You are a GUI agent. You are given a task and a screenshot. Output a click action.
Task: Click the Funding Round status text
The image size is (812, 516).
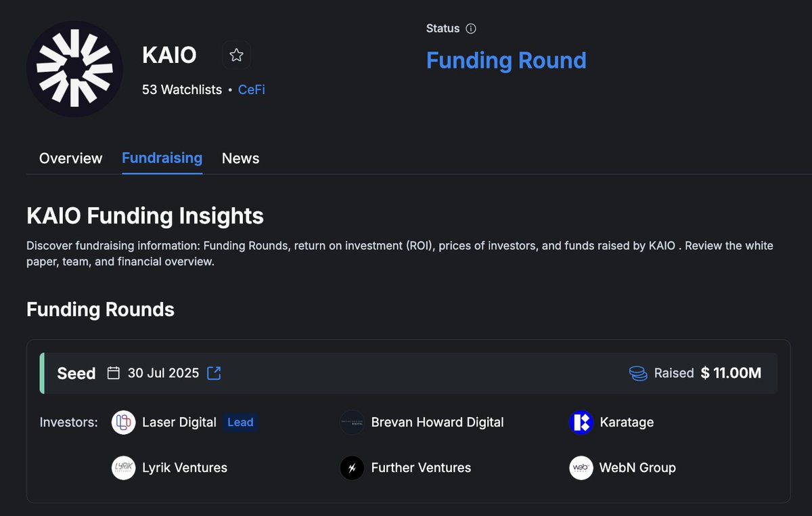pos(506,60)
